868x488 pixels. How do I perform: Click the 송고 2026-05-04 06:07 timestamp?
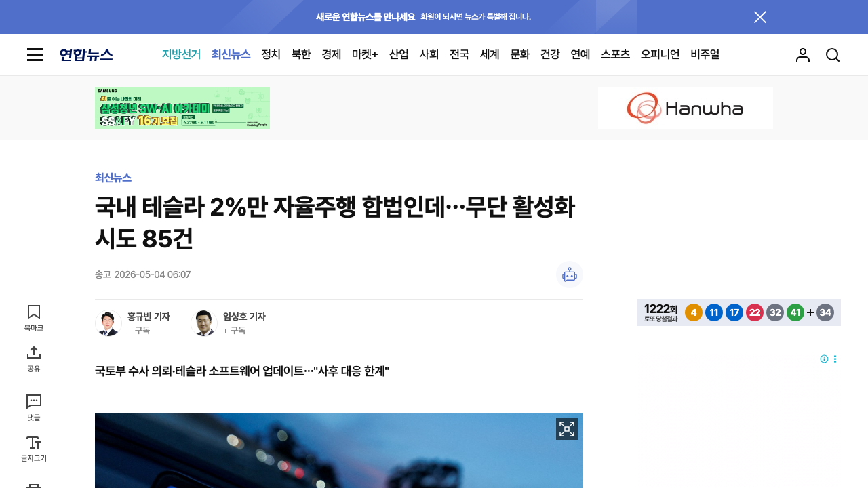click(x=142, y=274)
